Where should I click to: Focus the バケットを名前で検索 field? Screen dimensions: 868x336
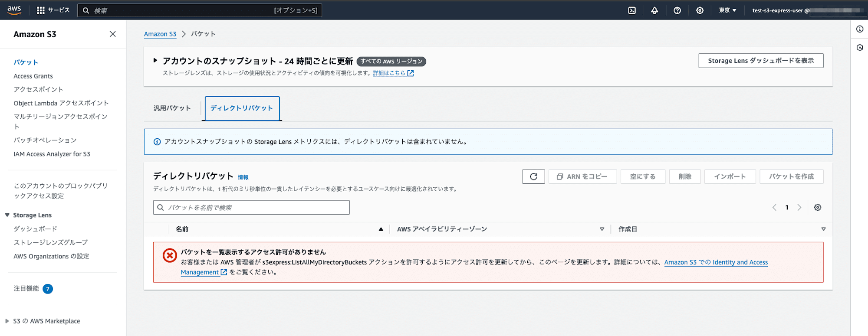251,208
